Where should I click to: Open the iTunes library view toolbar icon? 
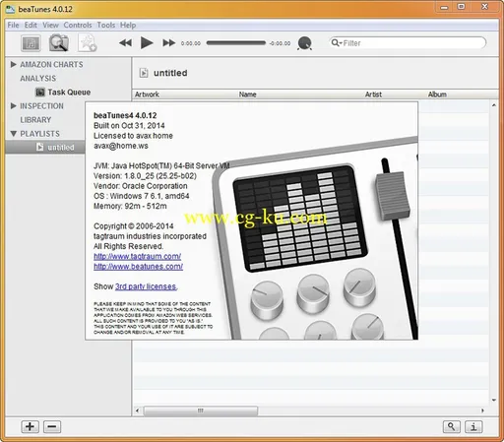click(x=31, y=43)
